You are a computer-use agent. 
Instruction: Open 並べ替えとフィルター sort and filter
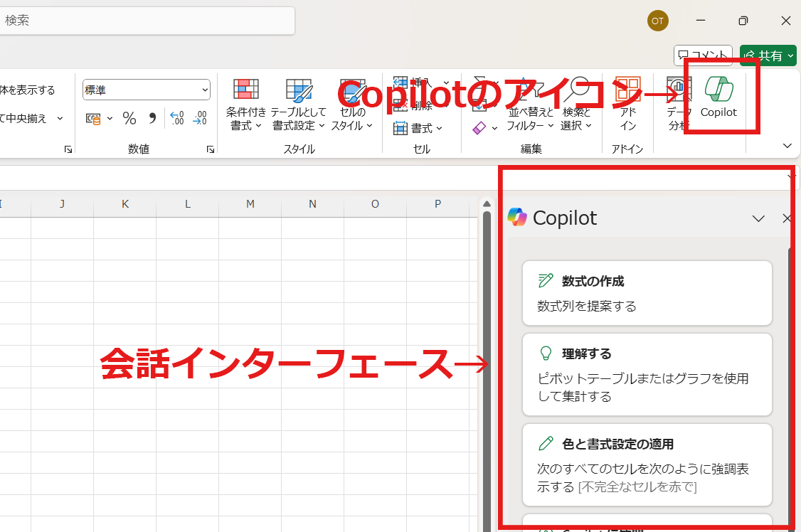tap(530, 104)
